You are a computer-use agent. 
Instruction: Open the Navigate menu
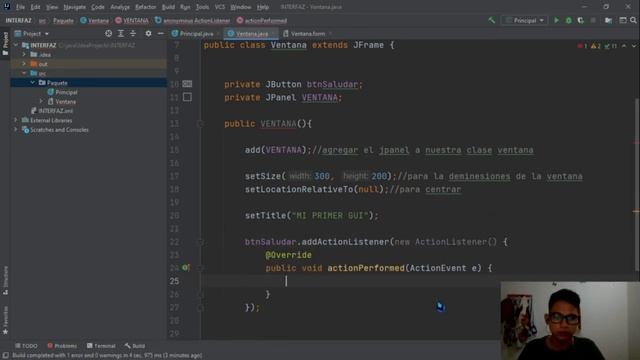(74, 7)
